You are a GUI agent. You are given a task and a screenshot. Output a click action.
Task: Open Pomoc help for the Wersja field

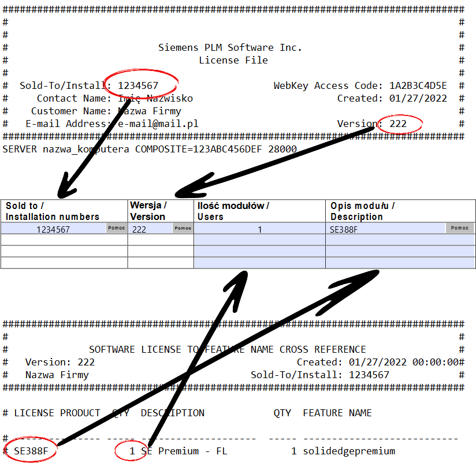coord(183,228)
